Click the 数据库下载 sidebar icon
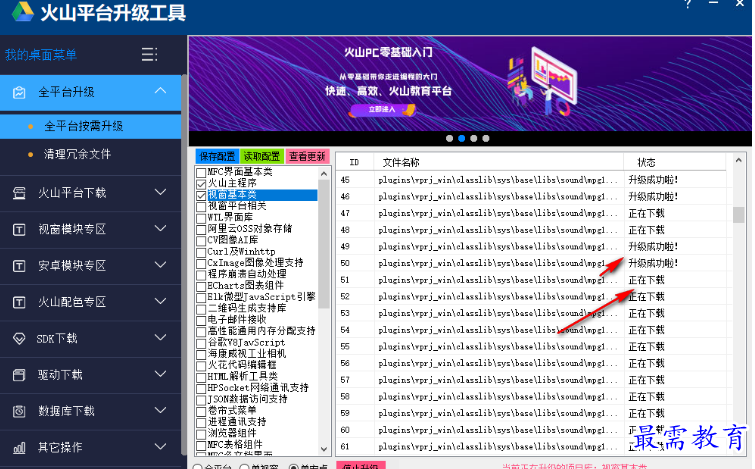 pos(19,411)
